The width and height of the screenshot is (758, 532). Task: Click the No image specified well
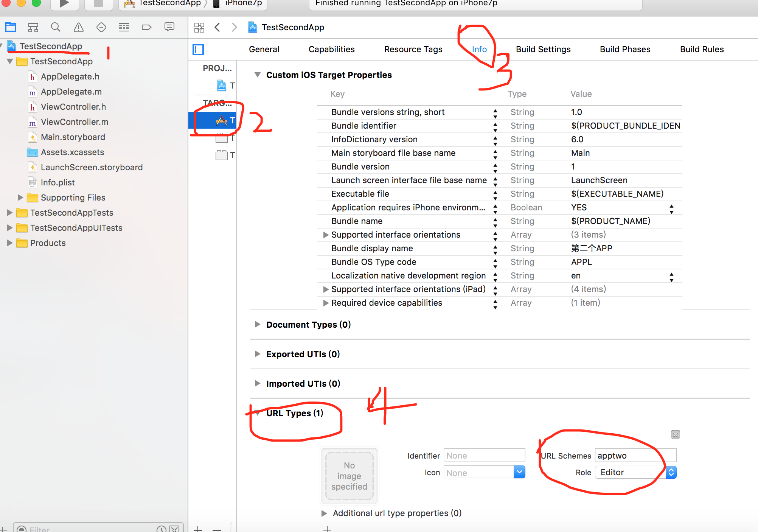(x=349, y=476)
